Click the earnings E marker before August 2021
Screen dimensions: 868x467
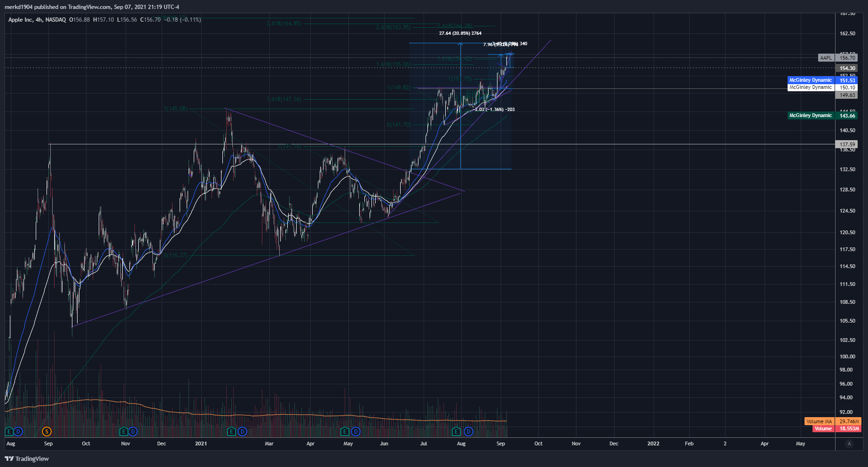click(456, 431)
